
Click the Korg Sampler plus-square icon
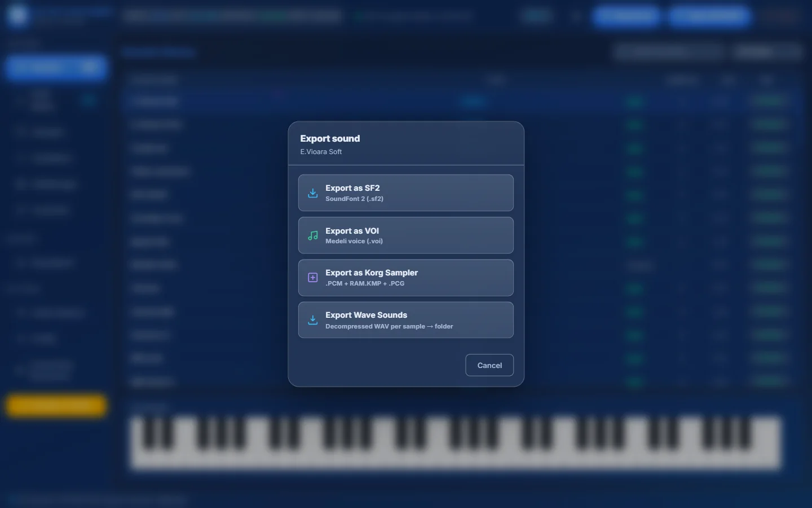click(x=313, y=278)
